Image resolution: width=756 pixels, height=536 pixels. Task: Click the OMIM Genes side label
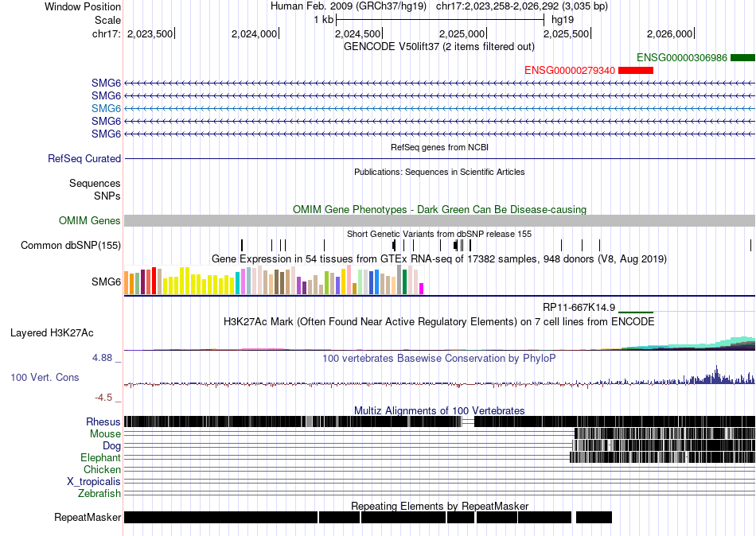point(90,221)
